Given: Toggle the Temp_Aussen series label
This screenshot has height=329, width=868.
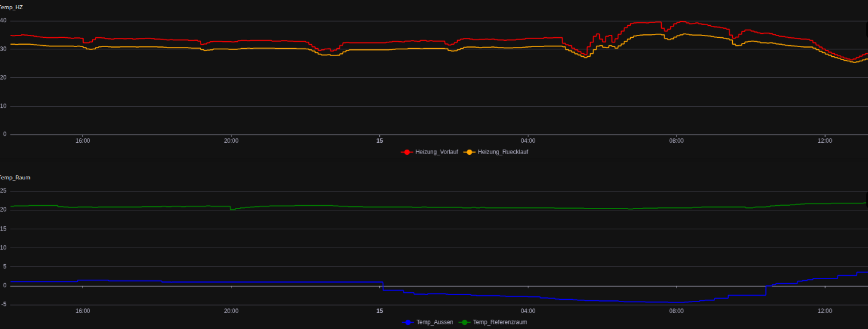Looking at the screenshot, I should tap(434, 322).
